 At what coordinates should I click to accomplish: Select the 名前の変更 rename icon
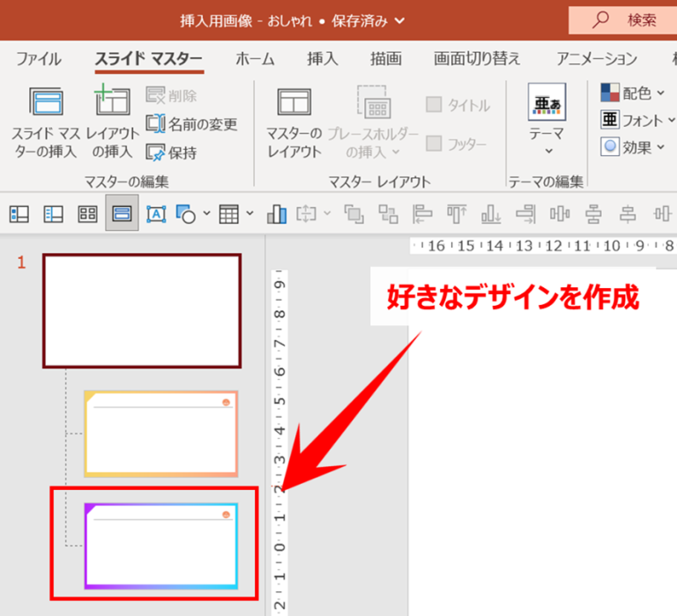[x=155, y=124]
